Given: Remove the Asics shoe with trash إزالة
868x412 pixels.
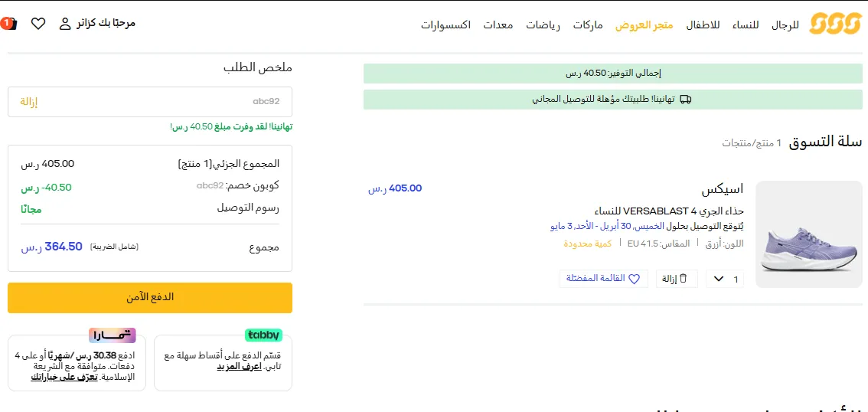Looking at the screenshot, I should 677,279.
